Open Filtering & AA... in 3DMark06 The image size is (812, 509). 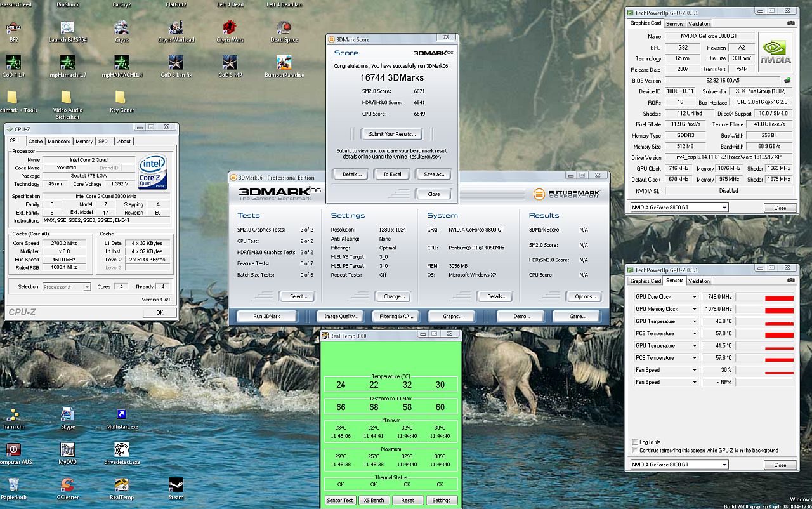coord(396,316)
